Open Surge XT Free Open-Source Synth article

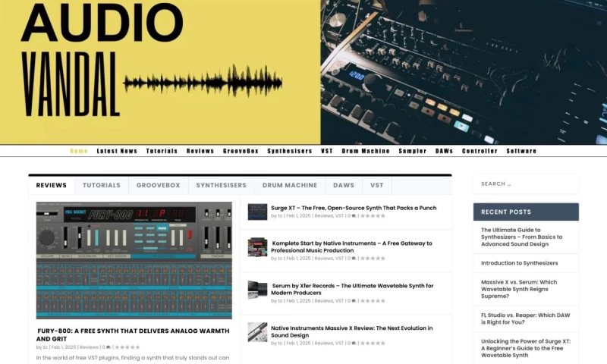click(x=354, y=208)
